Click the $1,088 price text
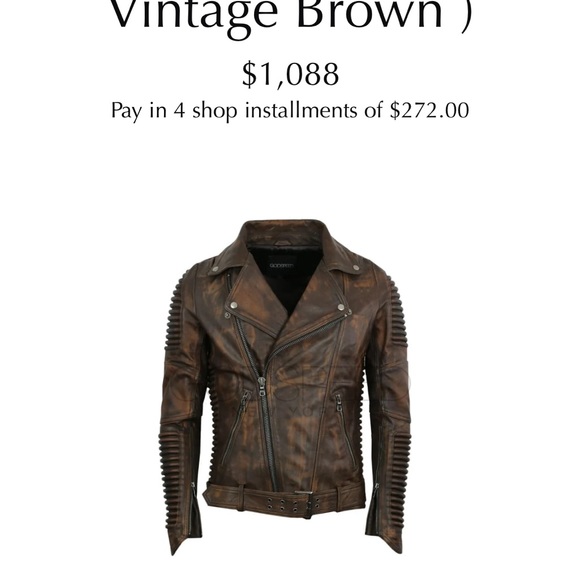The height and width of the screenshot is (580, 580). click(x=290, y=74)
